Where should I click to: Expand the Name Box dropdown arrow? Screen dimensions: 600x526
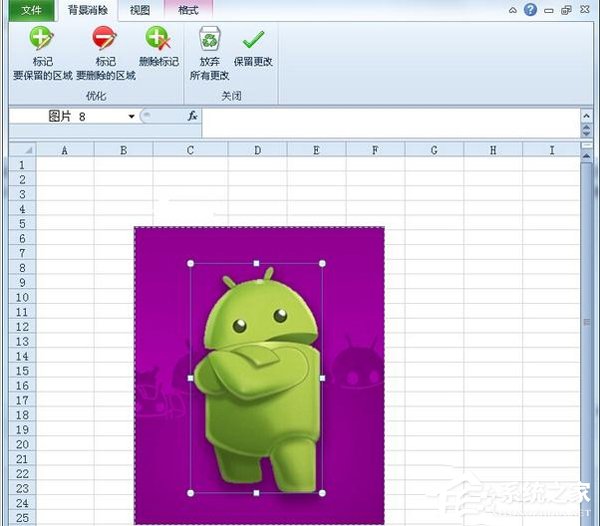click(x=132, y=116)
